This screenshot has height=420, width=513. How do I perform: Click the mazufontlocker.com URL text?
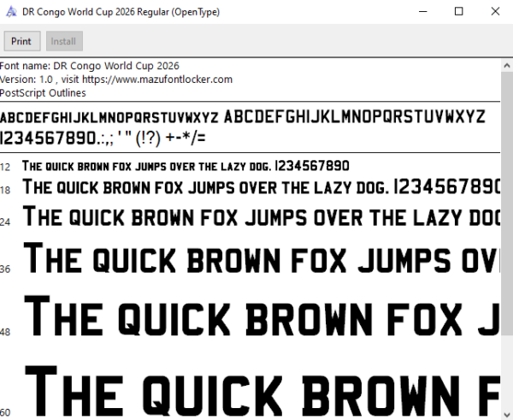(157, 80)
